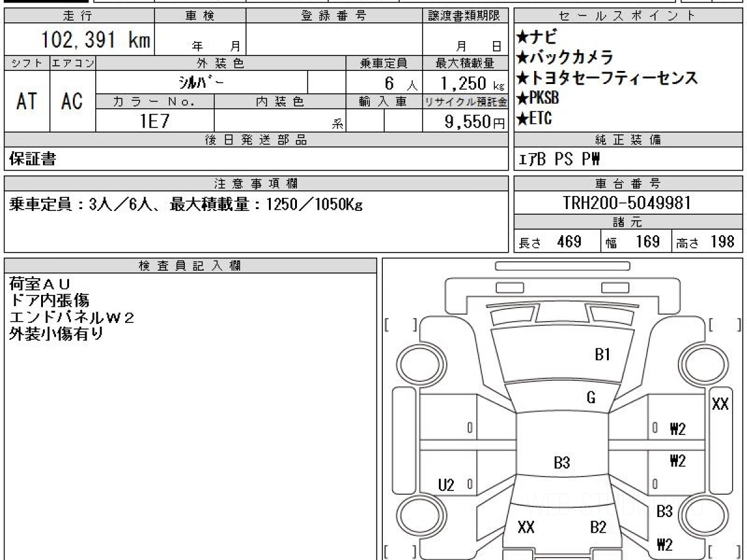This screenshot has width=747, height=560.
Task: Click the color code 1E7
Action: pyautogui.click(x=154, y=121)
